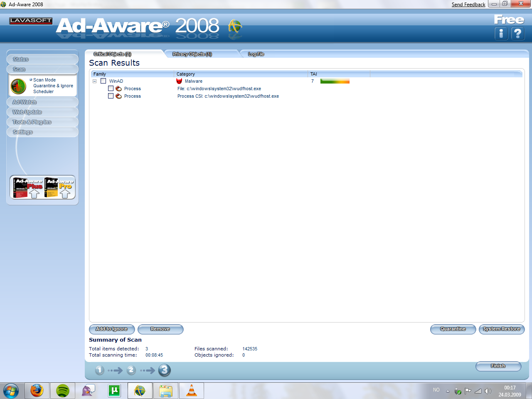The width and height of the screenshot is (532, 399).
Task: Click Add to Ignore button
Action: pyautogui.click(x=112, y=329)
